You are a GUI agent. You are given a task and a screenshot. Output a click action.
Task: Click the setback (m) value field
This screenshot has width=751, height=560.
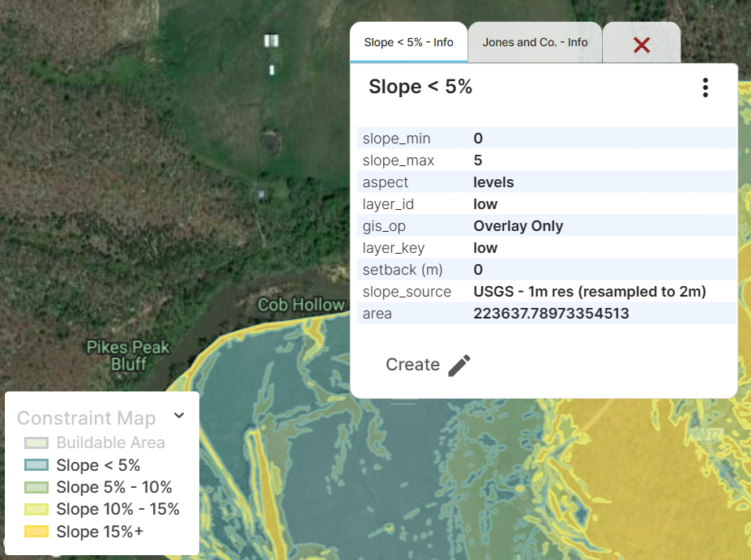[478, 269]
